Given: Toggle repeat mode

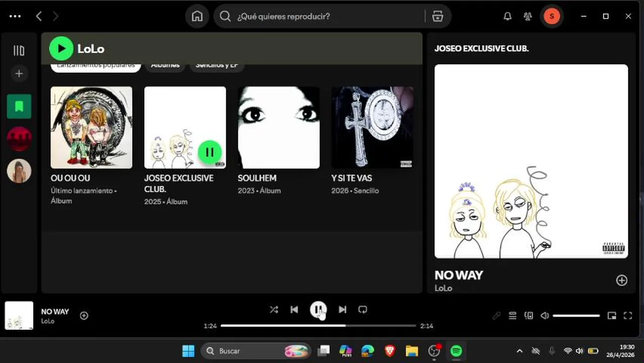Looking at the screenshot, I should 363,310.
